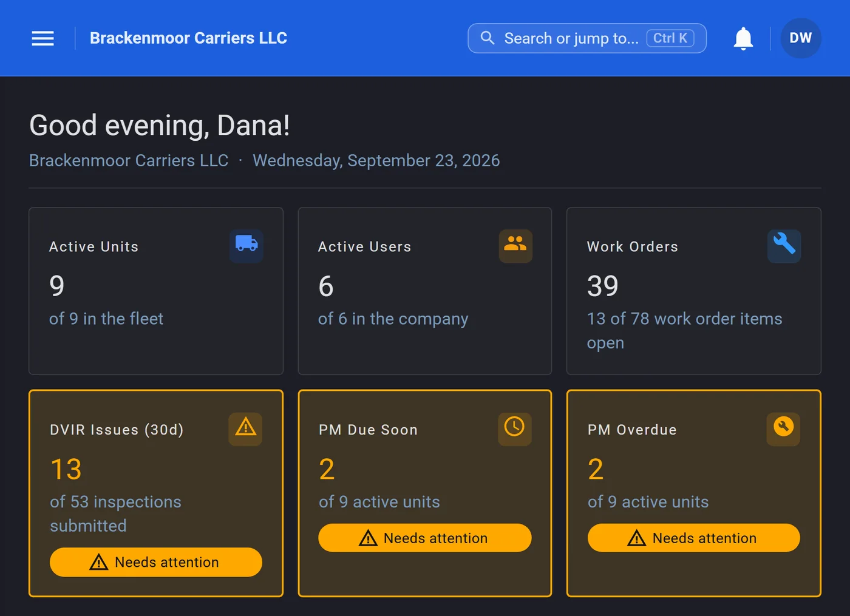The width and height of the screenshot is (850, 616).
Task: Click Needs attention under PM Overdue
Action: point(694,538)
